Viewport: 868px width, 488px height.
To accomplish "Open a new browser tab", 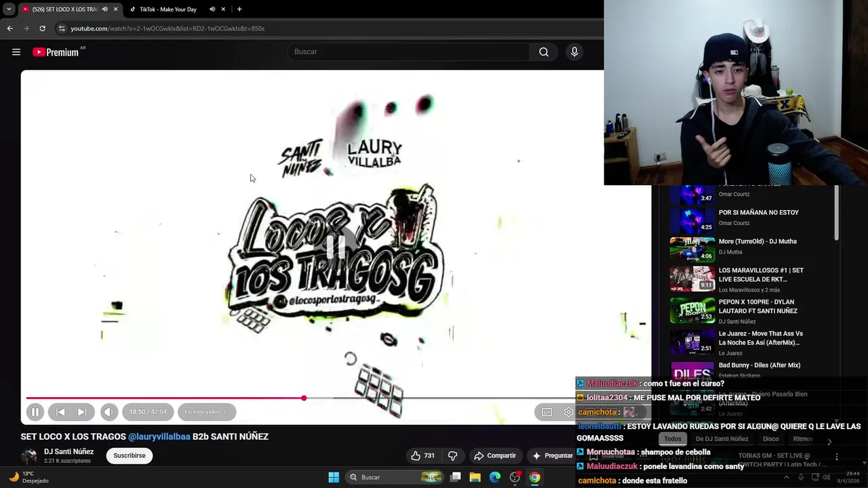I will (x=239, y=9).
